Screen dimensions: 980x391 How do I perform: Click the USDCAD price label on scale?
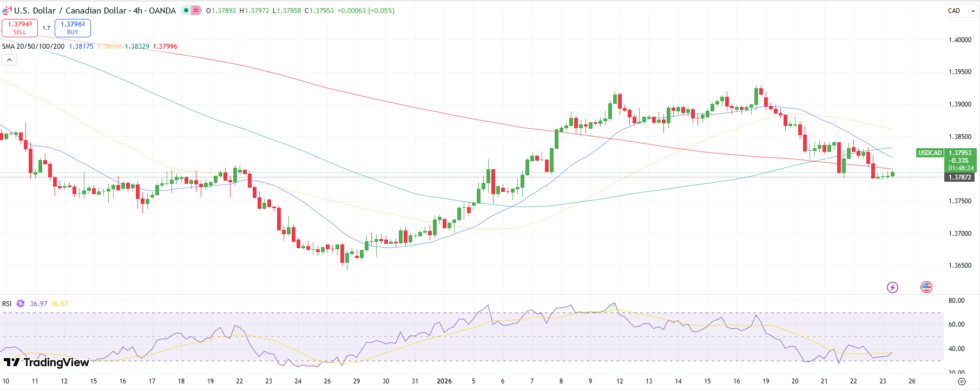coord(930,153)
